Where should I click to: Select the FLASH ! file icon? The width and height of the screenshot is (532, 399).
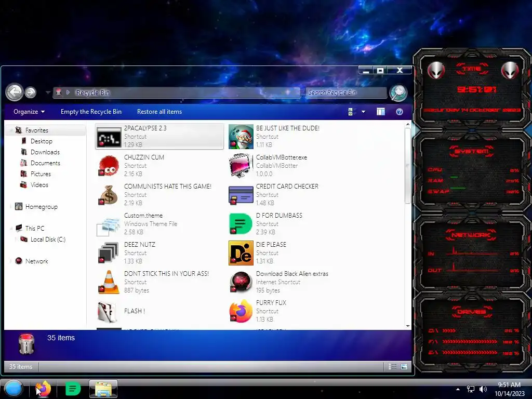(x=107, y=312)
